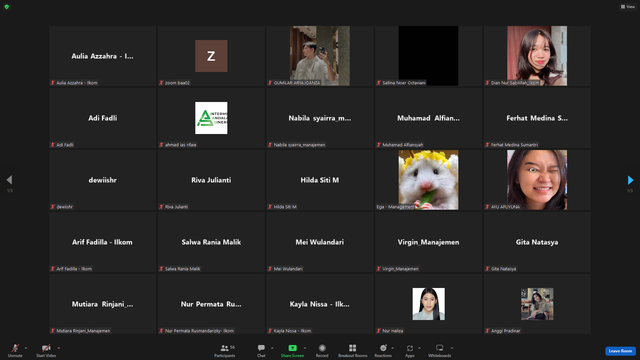Click the Nabila syairra_m... participant name
Image resolution: width=640 pixels, height=360 pixels.
[x=320, y=118]
